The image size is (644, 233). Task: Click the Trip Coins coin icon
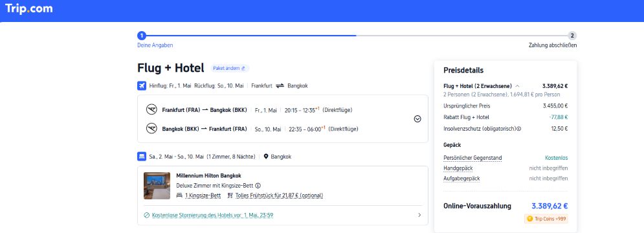(x=530, y=219)
